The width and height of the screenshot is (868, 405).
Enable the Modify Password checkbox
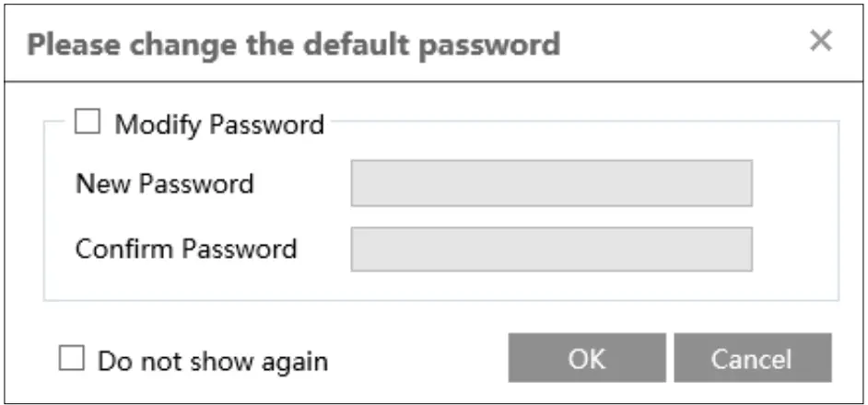(88, 122)
